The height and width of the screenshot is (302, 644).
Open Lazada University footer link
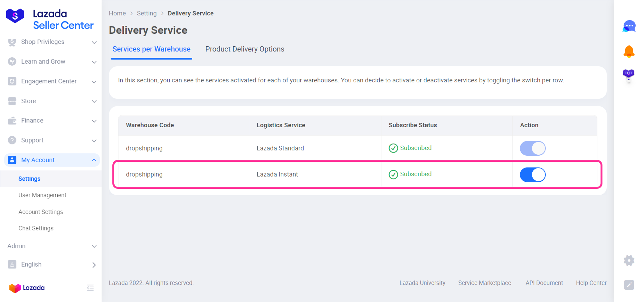click(x=422, y=283)
